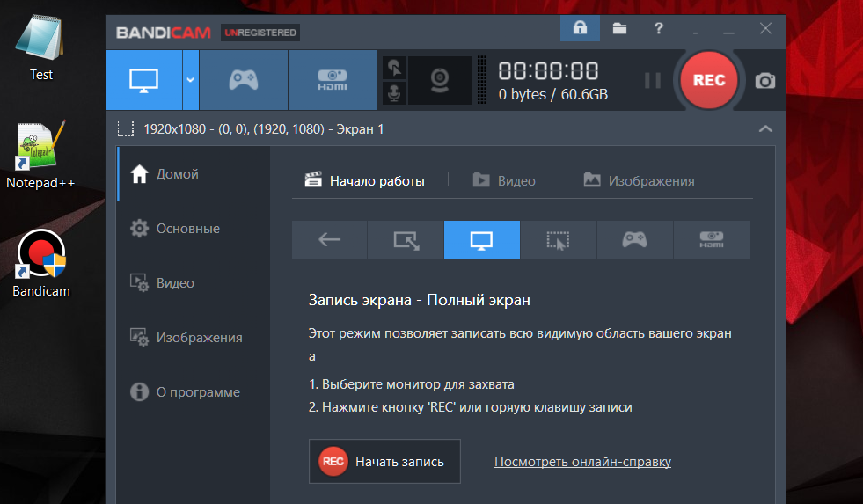The height and width of the screenshot is (504, 863).
Task: Select the Notepad++ desktop shortcut
Action: (40, 155)
